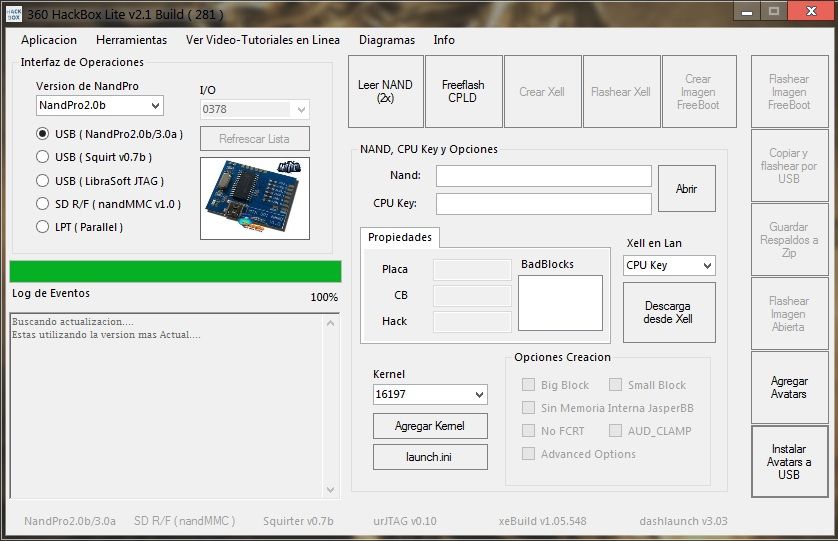Click the Abrir button

coord(687,189)
